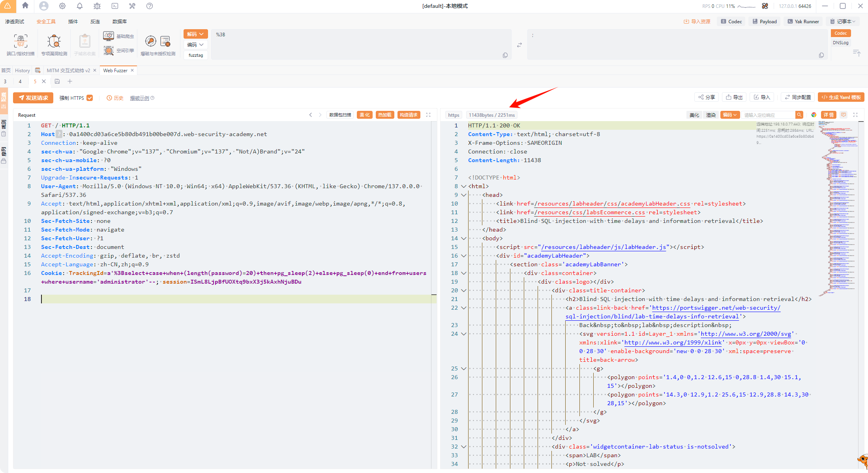
Task: Open the terminal console icon
Action: (x=115, y=6)
